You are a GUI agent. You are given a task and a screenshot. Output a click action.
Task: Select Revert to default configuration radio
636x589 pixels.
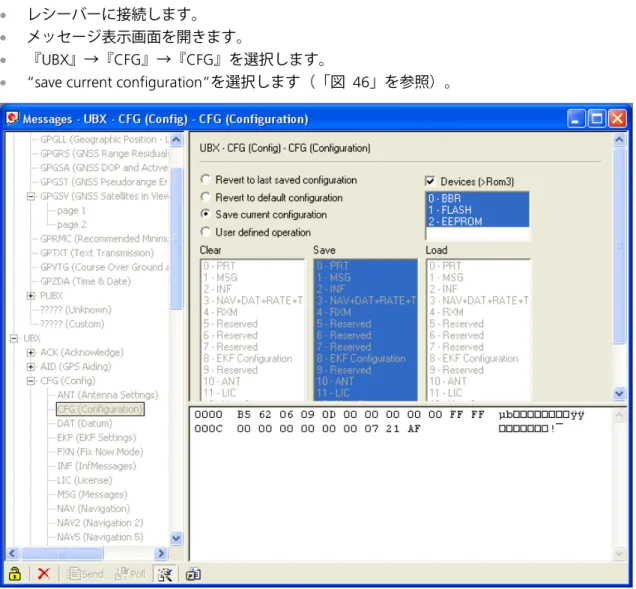(x=272, y=198)
